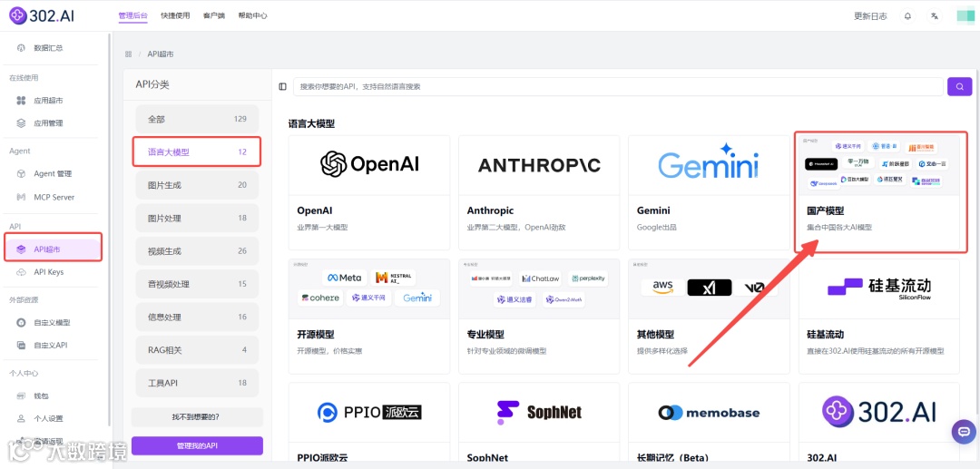Open the 开源模型 card
The height and width of the screenshot is (469, 980).
point(369,317)
